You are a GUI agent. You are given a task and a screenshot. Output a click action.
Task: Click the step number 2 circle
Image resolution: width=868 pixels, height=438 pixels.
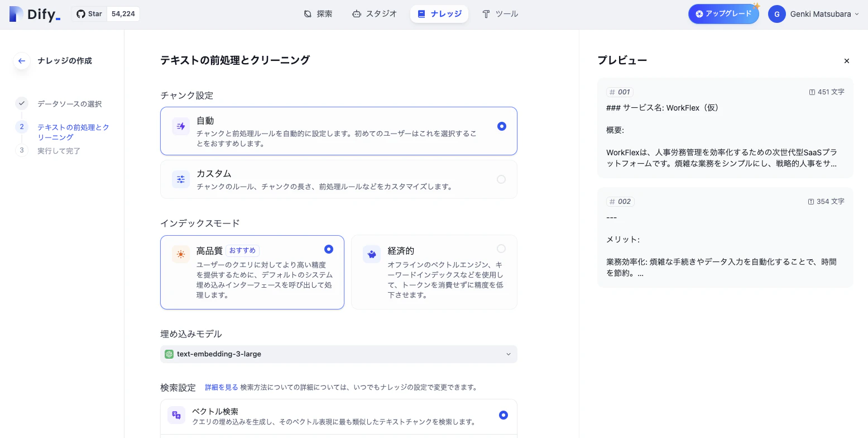click(22, 127)
